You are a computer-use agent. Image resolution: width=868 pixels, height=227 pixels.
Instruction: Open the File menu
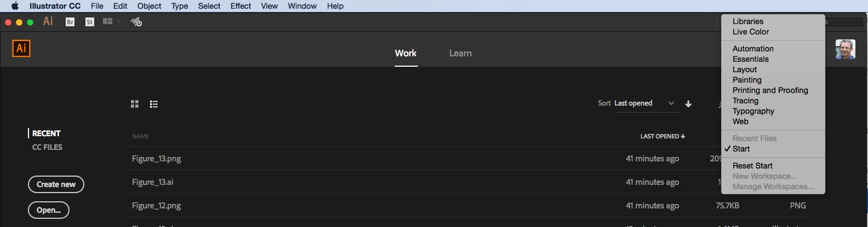(x=97, y=6)
